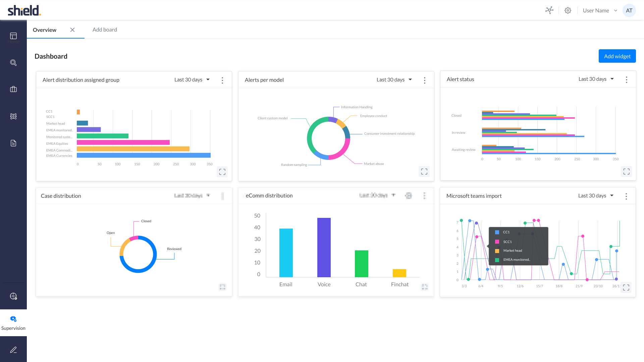
Task: Open Alert distribution assigned group kebab menu
Action: point(222,80)
